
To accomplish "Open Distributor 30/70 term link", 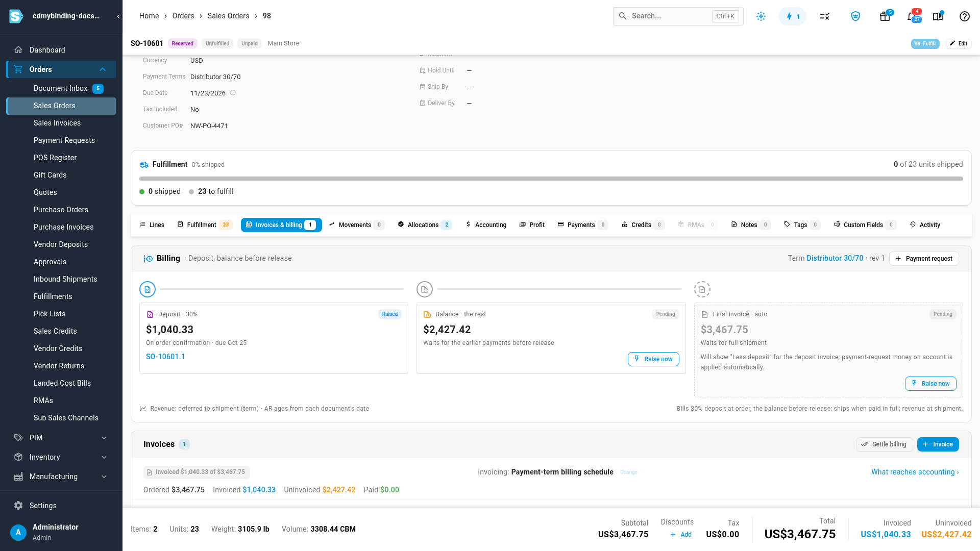I will coord(835,258).
